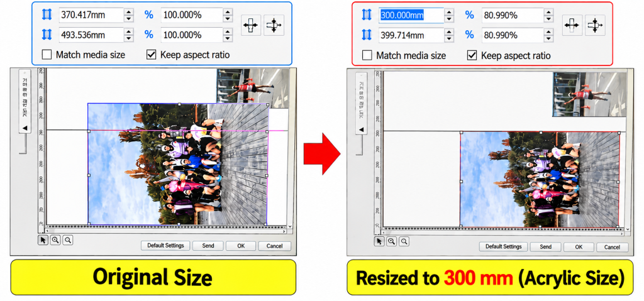Click the 80.990% field beside 399.714mm
The image size is (644, 301).
click(x=513, y=35)
